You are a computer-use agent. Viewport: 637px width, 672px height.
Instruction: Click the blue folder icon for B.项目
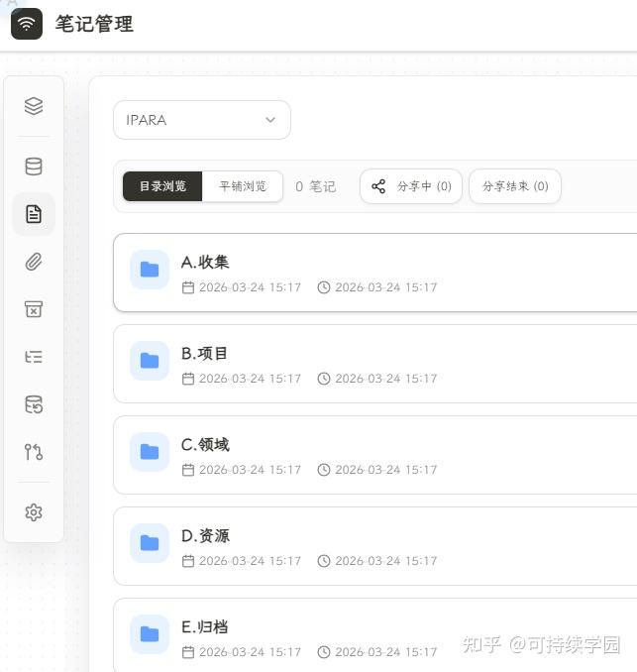pos(150,361)
